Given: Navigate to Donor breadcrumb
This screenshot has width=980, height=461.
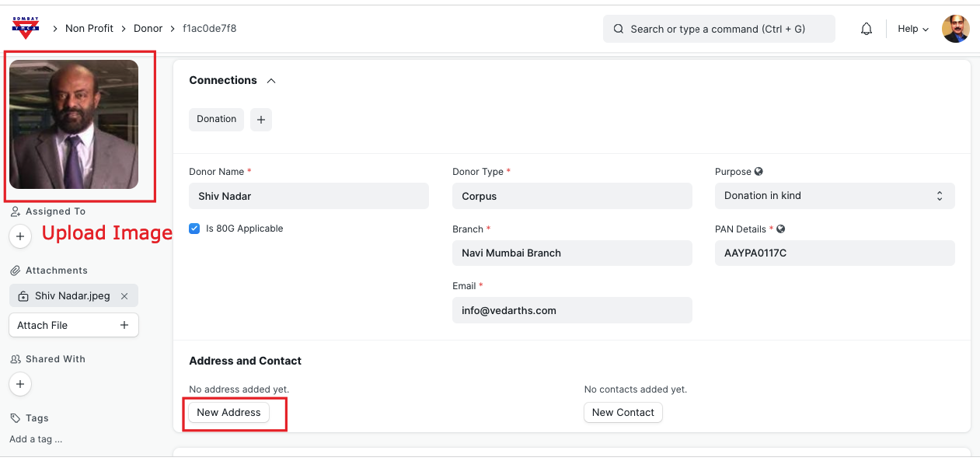Looking at the screenshot, I should pyautogui.click(x=148, y=29).
